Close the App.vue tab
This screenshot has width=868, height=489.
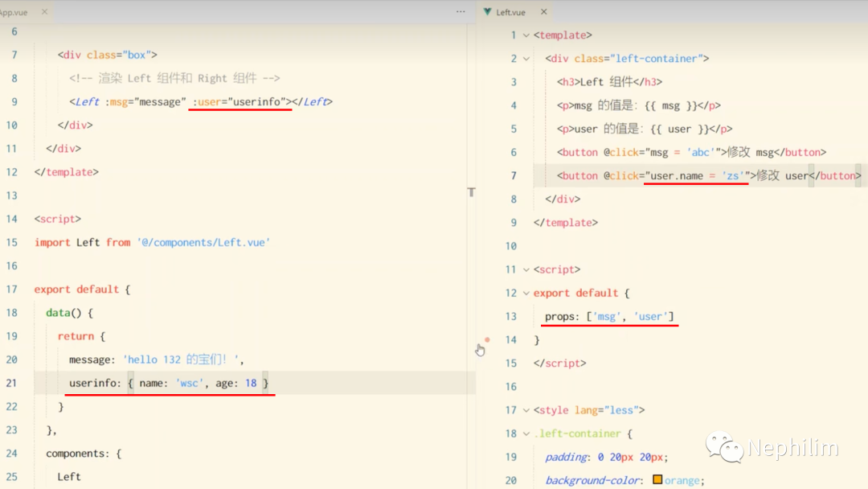(x=44, y=12)
